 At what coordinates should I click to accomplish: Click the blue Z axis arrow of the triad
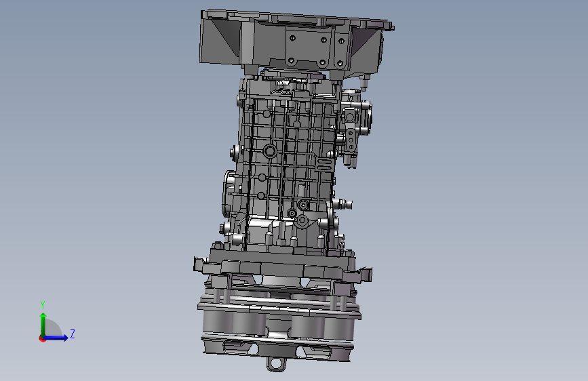[x=56, y=338]
